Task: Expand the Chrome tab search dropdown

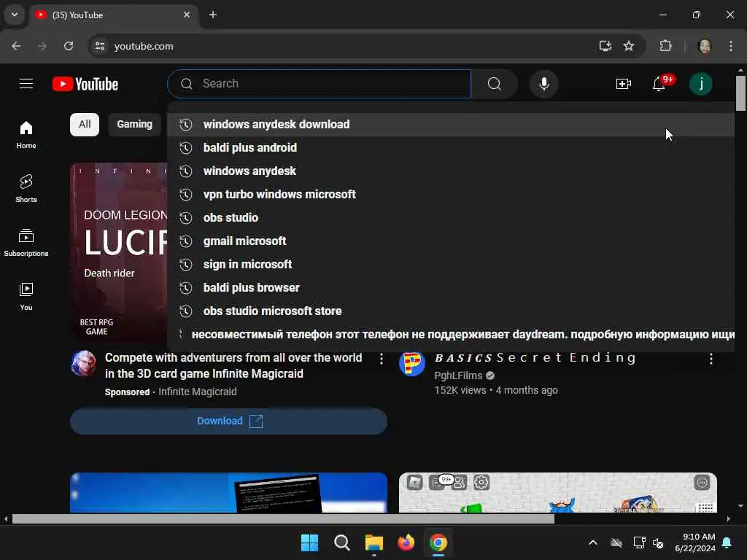Action: 15,15
